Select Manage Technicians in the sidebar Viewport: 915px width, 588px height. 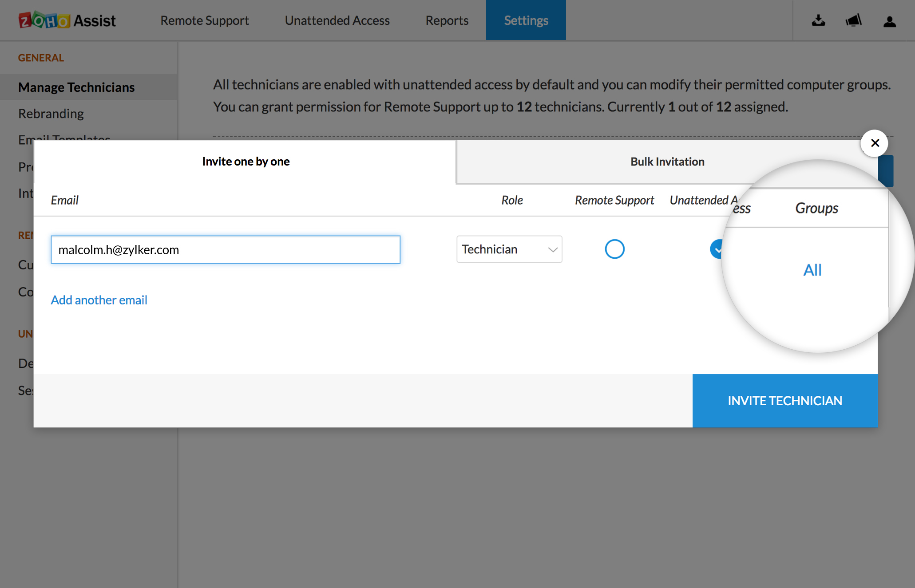[76, 87]
